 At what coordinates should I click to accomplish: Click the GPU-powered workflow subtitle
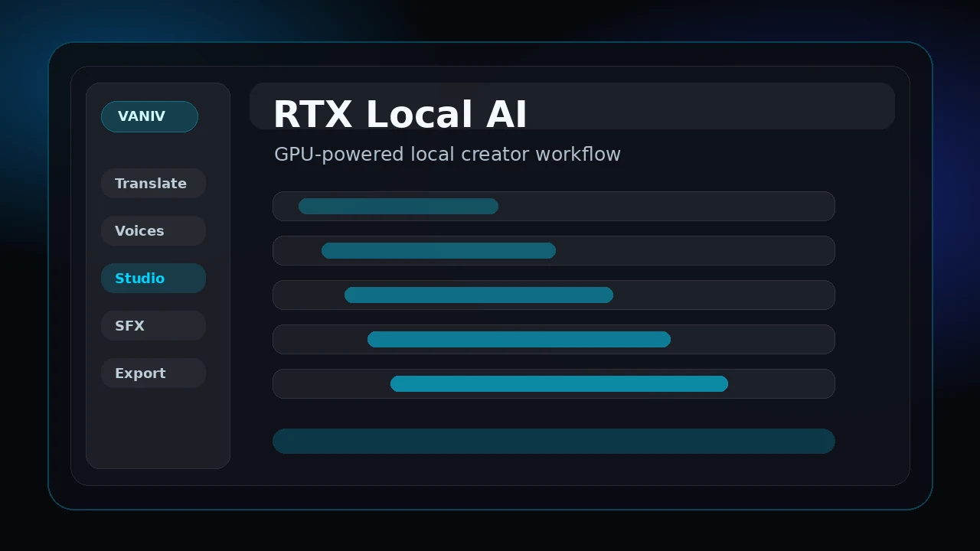tap(447, 154)
